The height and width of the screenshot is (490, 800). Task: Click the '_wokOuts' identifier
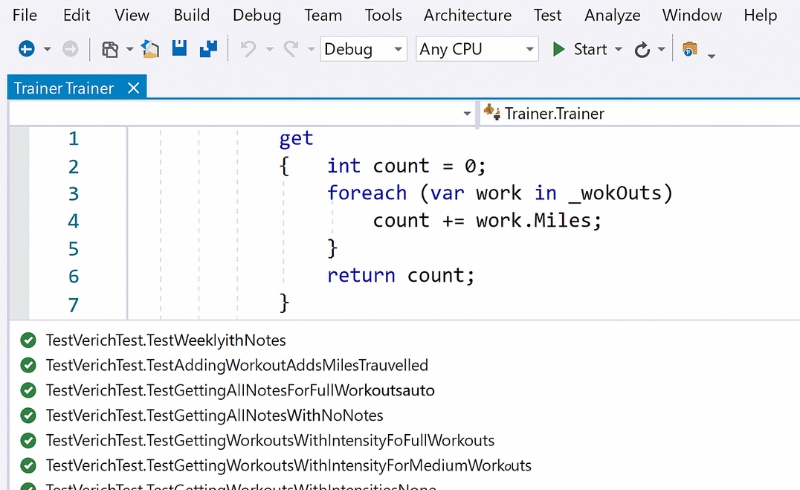coord(615,193)
